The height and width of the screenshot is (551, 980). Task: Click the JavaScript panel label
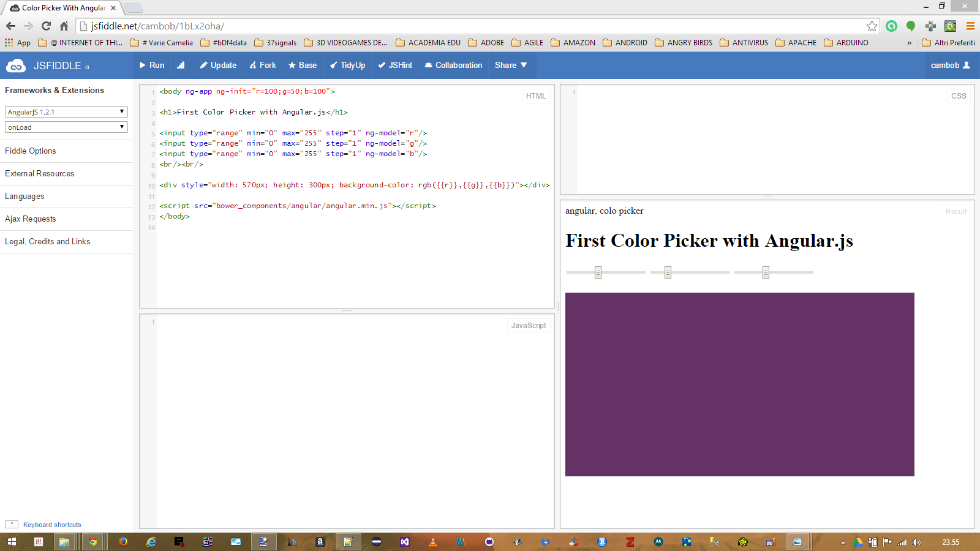tap(529, 326)
